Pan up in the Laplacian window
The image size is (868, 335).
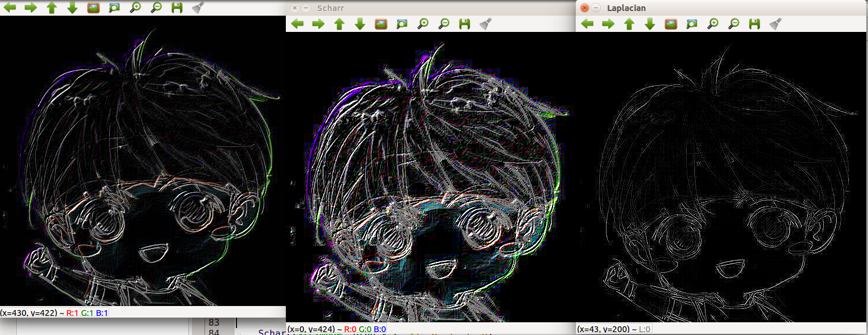pos(629,24)
